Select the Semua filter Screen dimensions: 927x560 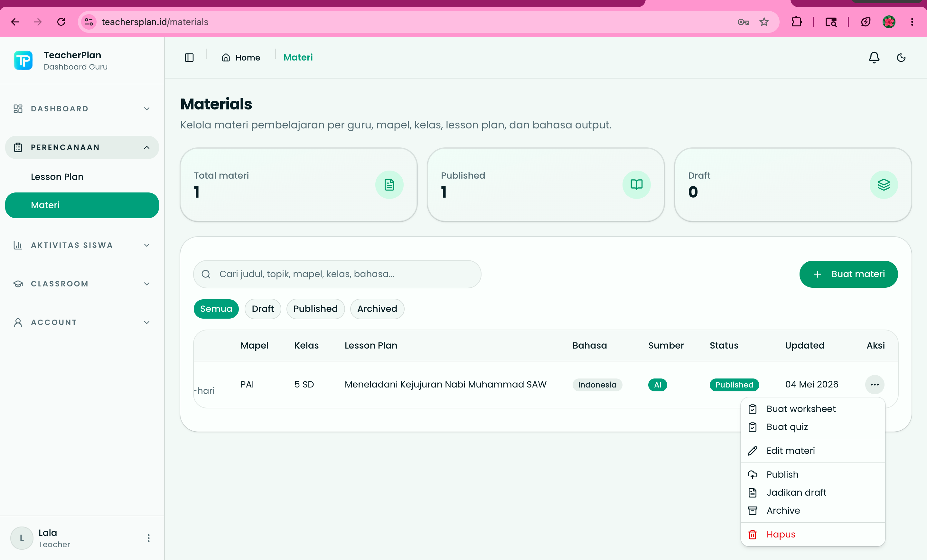pyautogui.click(x=216, y=309)
